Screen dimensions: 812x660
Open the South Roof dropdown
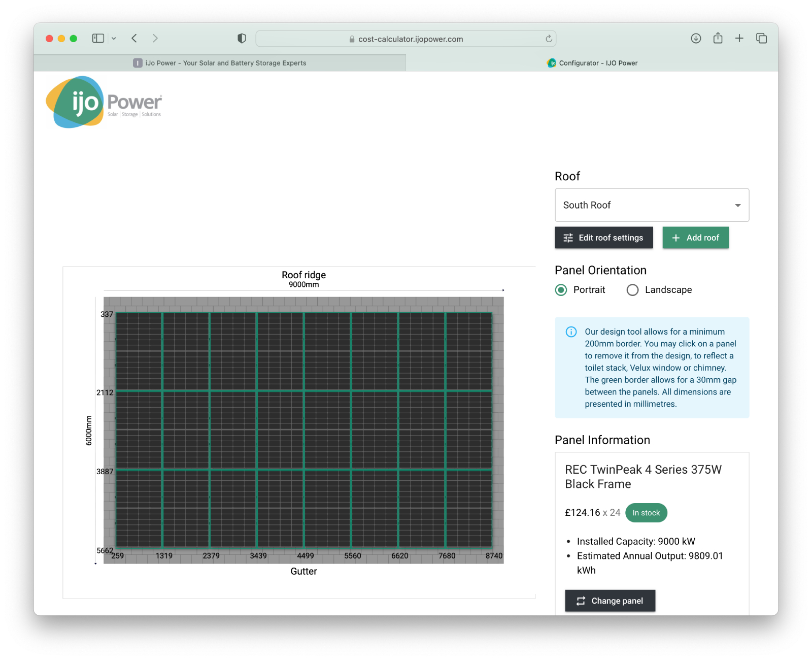coord(652,205)
